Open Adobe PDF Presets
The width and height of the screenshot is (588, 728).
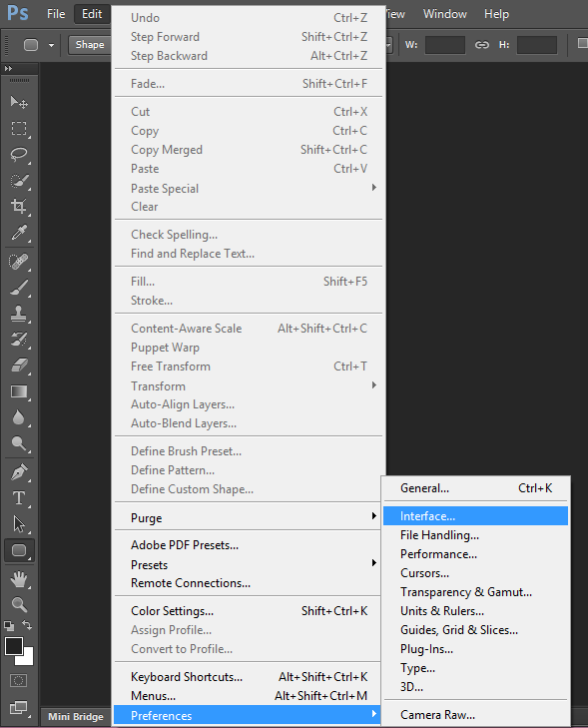click(249, 545)
